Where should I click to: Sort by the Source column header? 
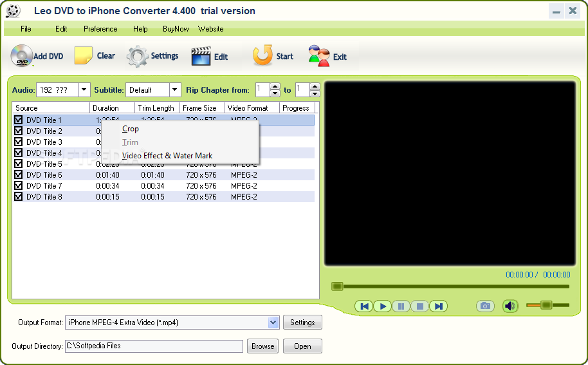[51, 108]
